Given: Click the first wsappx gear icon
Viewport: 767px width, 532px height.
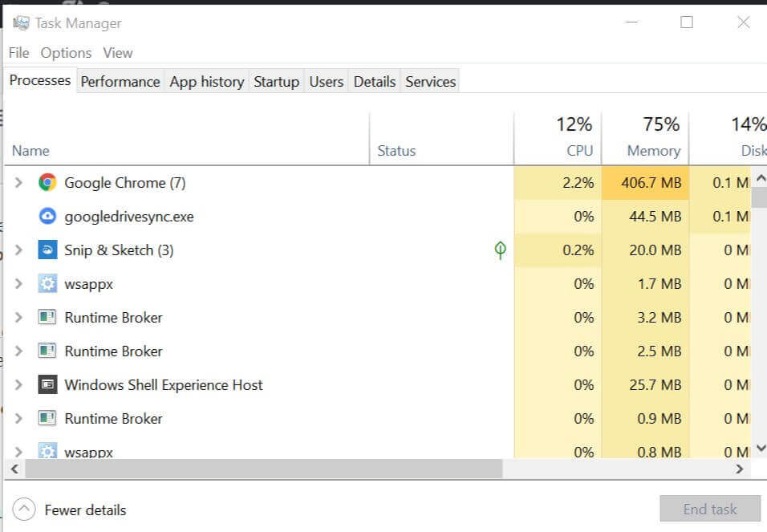Looking at the screenshot, I should [47, 283].
